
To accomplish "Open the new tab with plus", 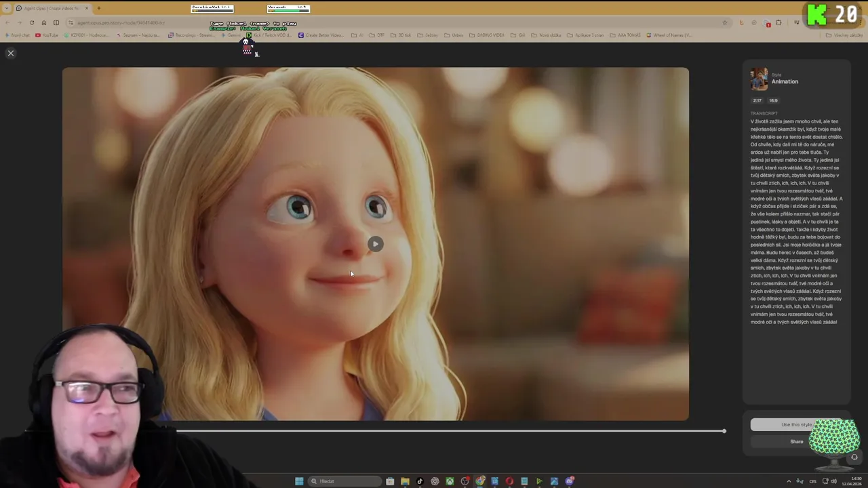I will coord(98,8).
